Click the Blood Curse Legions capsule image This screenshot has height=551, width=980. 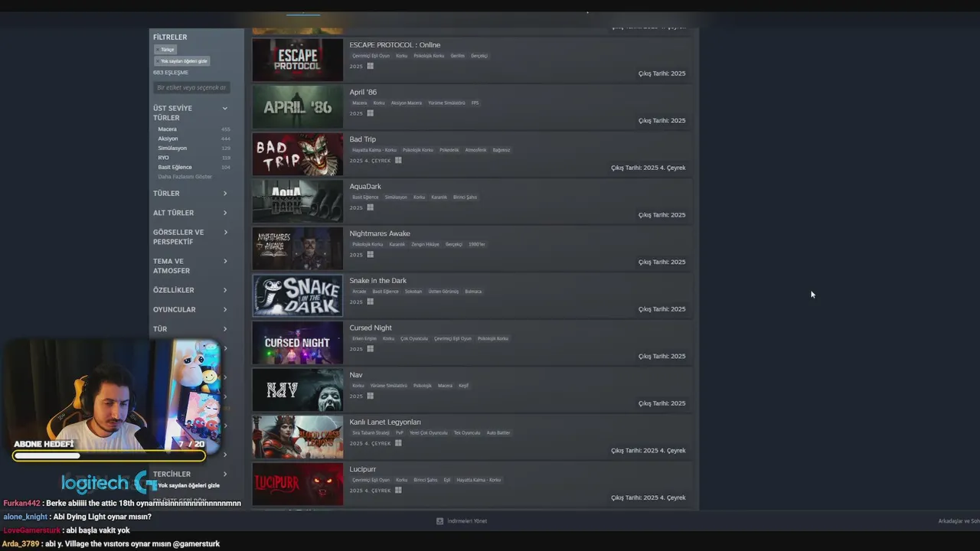click(x=298, y=437)
